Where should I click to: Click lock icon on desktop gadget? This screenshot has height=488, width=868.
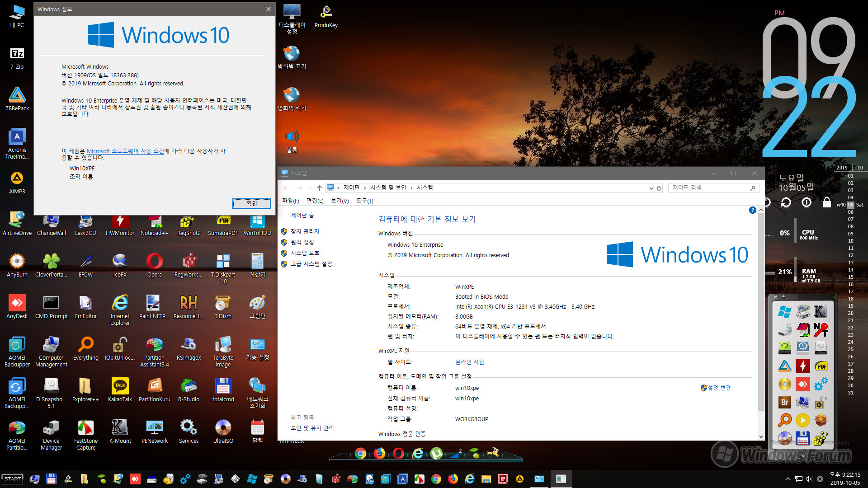(827, 202)
